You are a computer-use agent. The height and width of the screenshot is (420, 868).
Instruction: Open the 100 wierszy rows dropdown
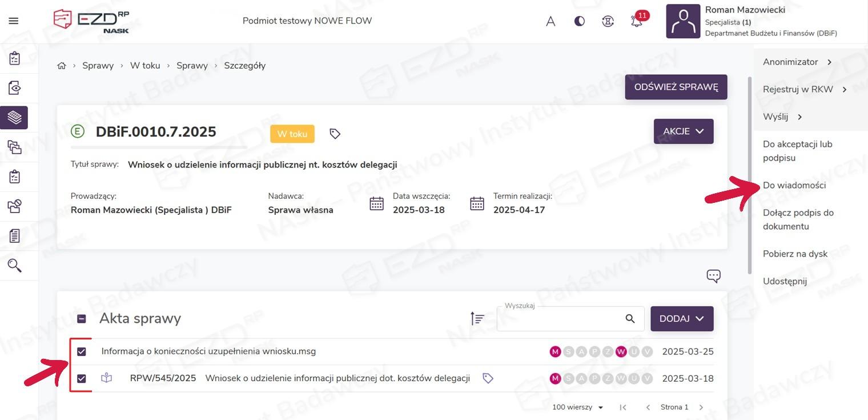coord(577,407)
